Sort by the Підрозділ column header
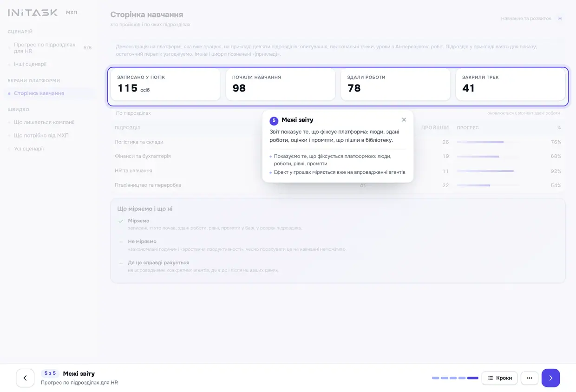Image resolution: width=576 pixels, height=392 pixels. pyautogui.click(x=128, y=127)
